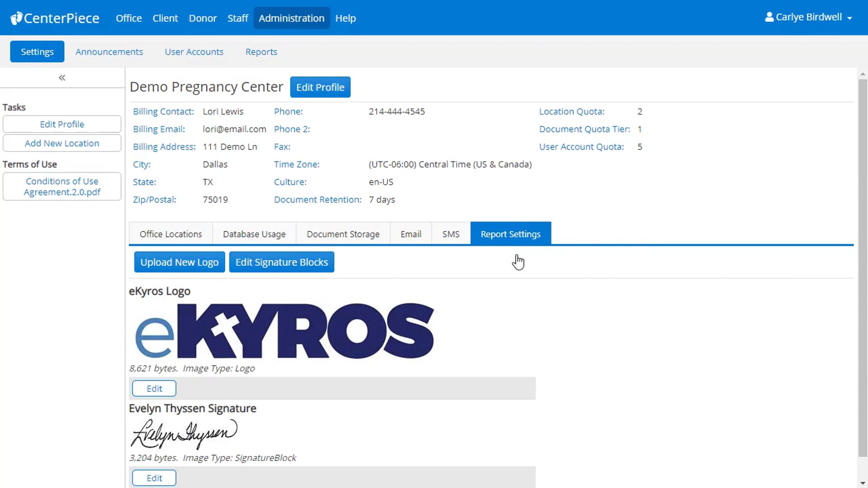Open the Announcements section

pos(109,52)
